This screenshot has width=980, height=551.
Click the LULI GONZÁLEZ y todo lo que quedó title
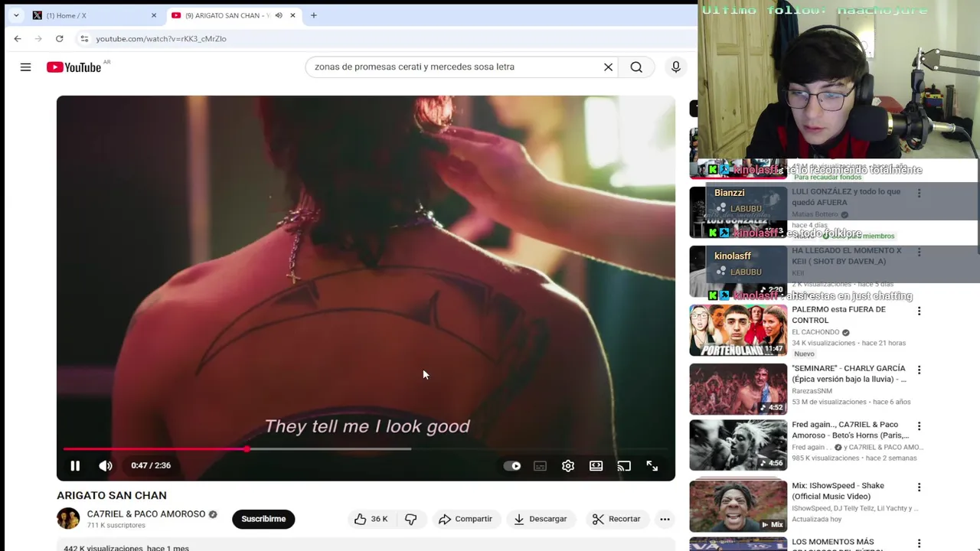click(846, 197)
